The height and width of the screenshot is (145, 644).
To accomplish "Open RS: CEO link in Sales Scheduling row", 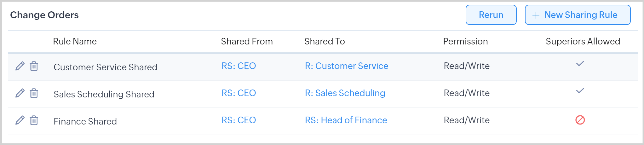I will coord(239,93).
